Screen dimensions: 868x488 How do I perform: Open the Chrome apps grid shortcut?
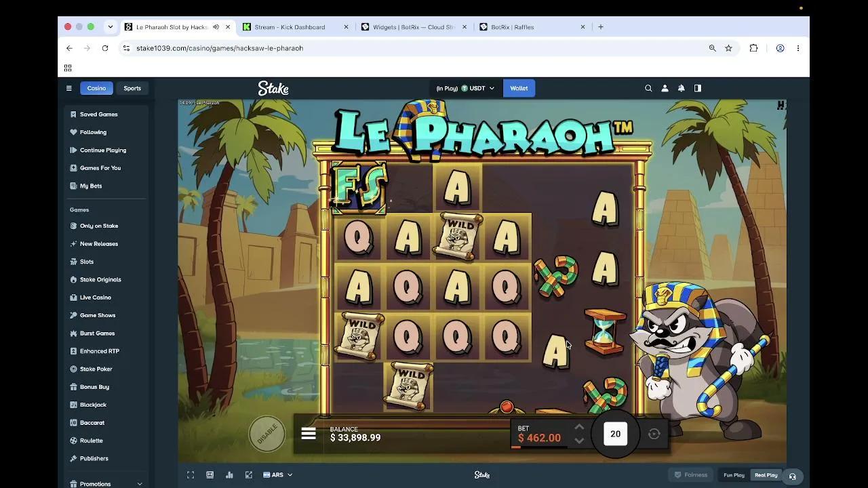coord(68,68)
